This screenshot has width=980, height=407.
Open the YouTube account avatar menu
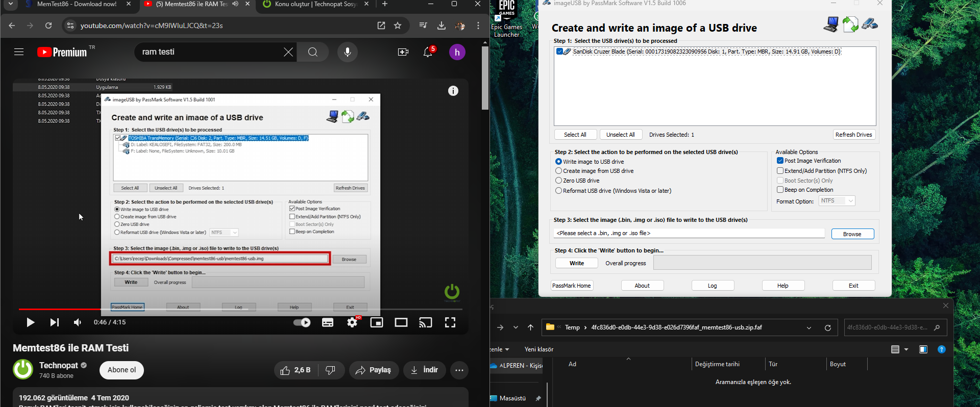pyautogui.click(x=457, y=52)
